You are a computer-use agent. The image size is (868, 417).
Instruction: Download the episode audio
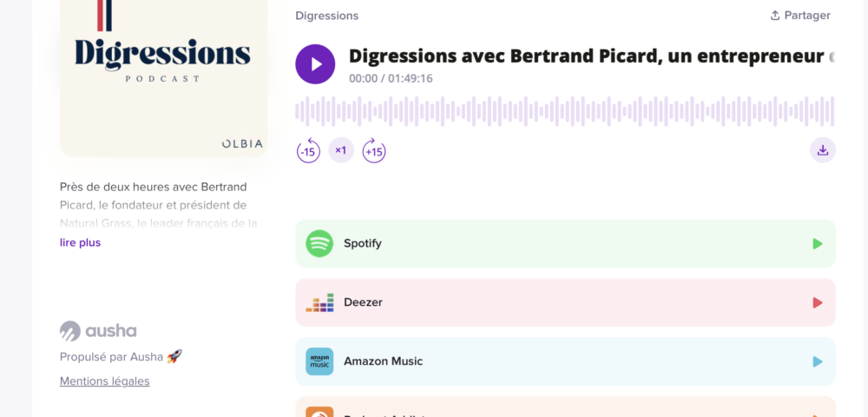(823, 150)
